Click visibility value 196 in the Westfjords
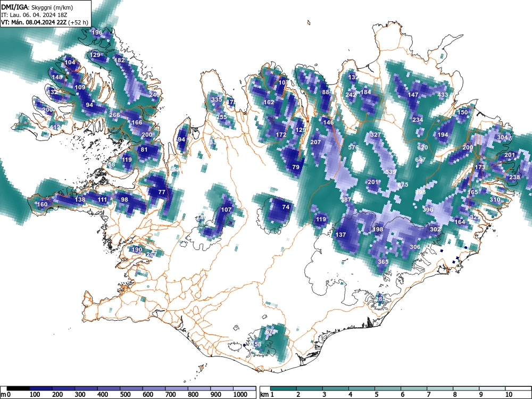 (97, 32)
